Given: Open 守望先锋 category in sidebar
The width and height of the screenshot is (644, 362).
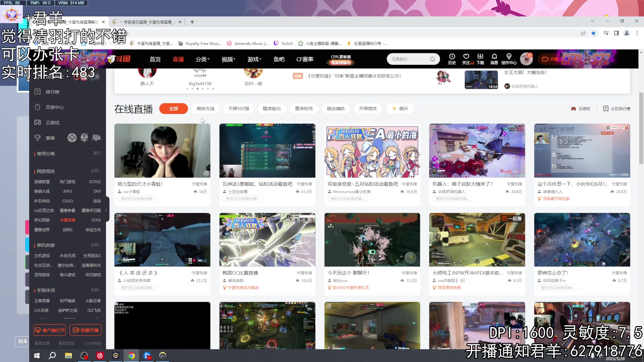Looking at the screenshot, I should pos(67,220).
